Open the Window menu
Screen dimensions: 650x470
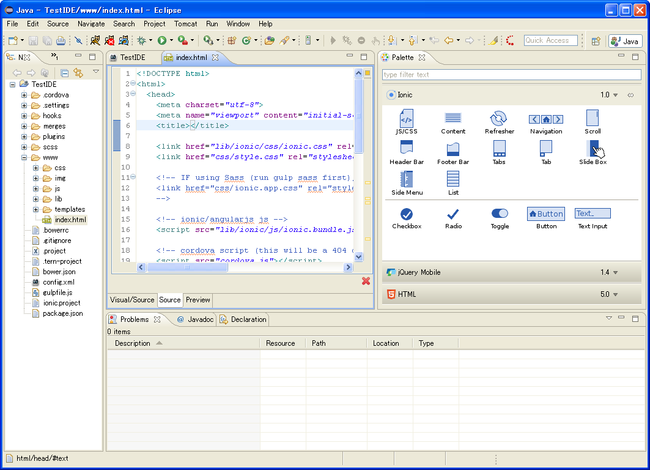coord(238,24)
